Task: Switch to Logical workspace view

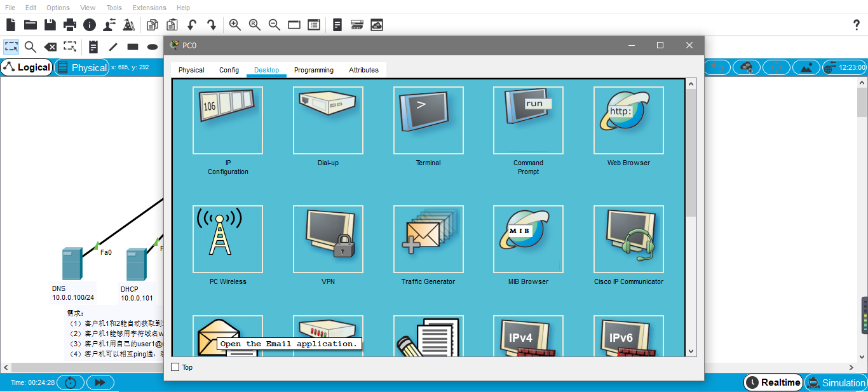Action: click(x=27, y=67)
